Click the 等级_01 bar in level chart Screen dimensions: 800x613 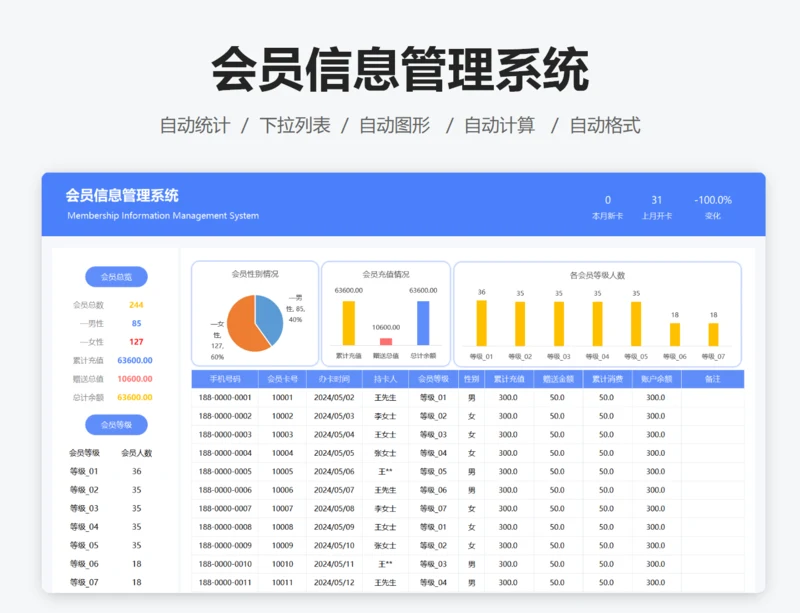(x=481, y=324)
